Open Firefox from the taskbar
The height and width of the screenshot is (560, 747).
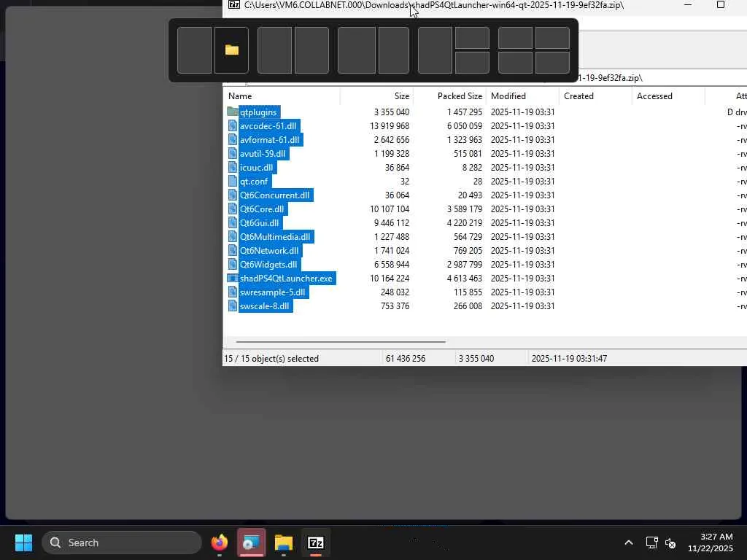(220, 542)
